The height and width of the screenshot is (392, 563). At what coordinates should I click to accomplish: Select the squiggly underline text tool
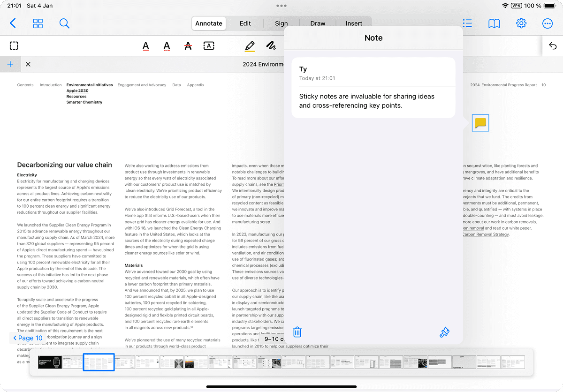click(167, 46)
